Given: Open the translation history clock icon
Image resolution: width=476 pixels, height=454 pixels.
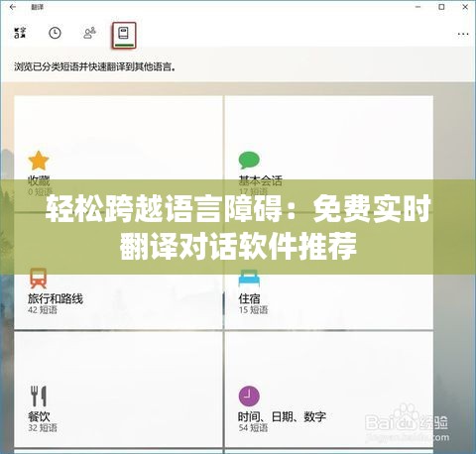Looking at the screenshot, I should (x=55, y=33).
